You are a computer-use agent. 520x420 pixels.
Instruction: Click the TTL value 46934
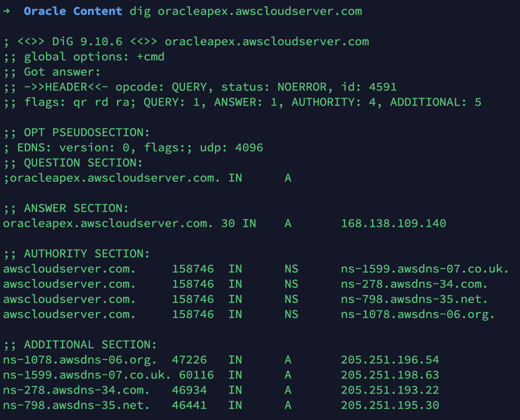189,390
